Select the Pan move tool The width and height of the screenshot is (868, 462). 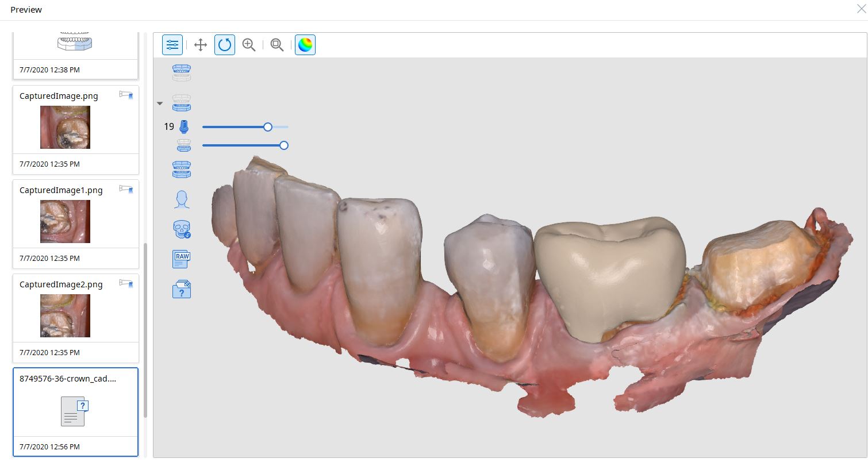pos(201,45)
